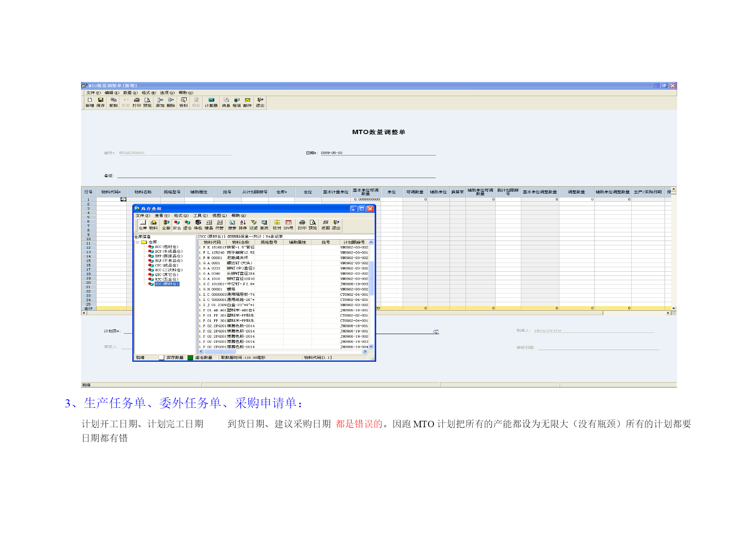Click 退出 (Exit) in the 库存查询 toolbar
The image size is (756, 535).
click(x=336, y=225)
